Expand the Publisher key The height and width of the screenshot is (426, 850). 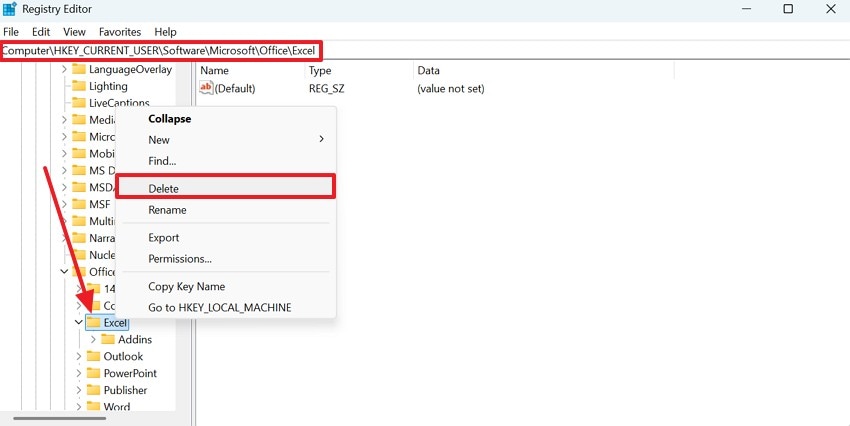(x=79, y=390)
